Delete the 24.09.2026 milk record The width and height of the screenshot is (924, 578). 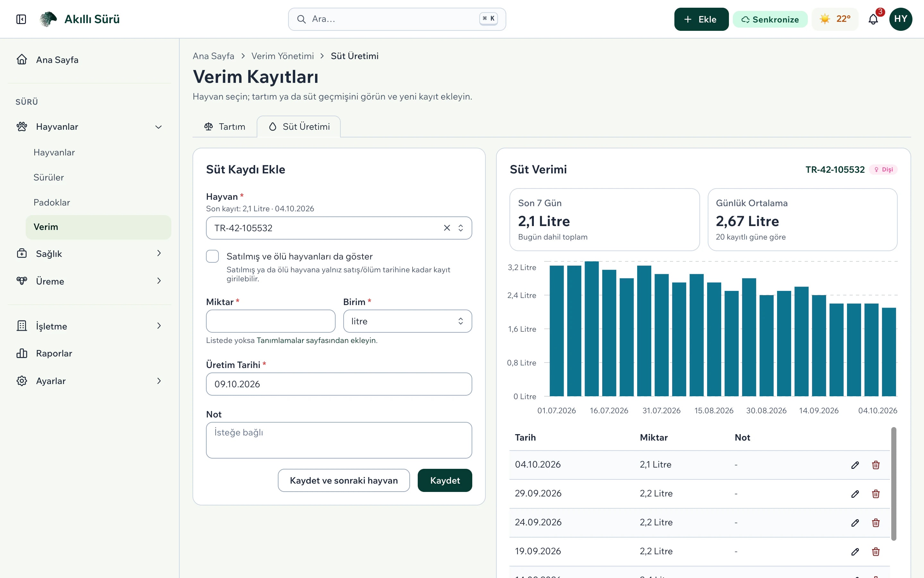[x=876, y=522]
